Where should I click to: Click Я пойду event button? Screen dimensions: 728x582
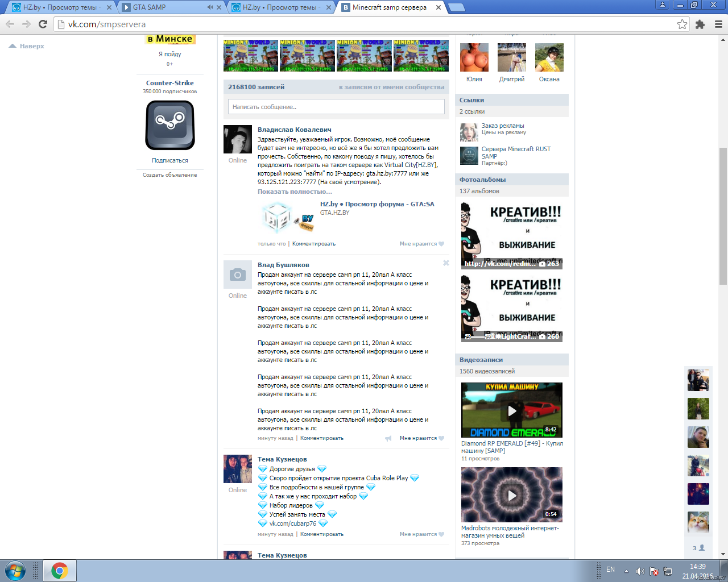click(169, 54)
